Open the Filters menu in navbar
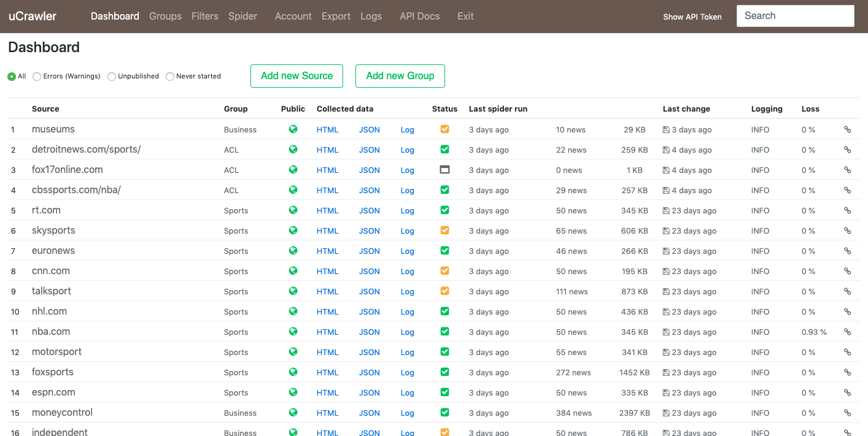 click(x=205, y=17)
